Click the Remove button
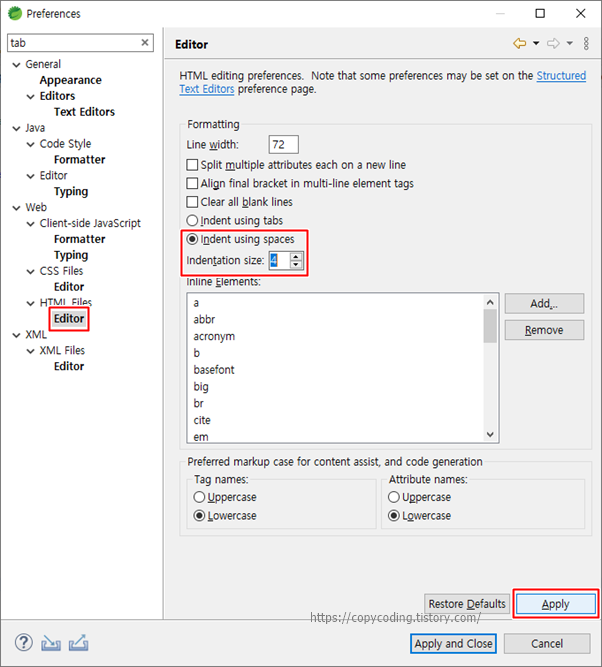The width and height of the screenshot is (602, 667). [x=544, y=330]
